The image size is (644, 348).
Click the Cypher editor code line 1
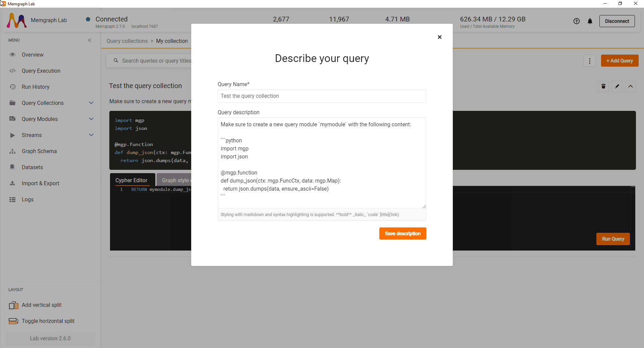(x=161, y=190)
